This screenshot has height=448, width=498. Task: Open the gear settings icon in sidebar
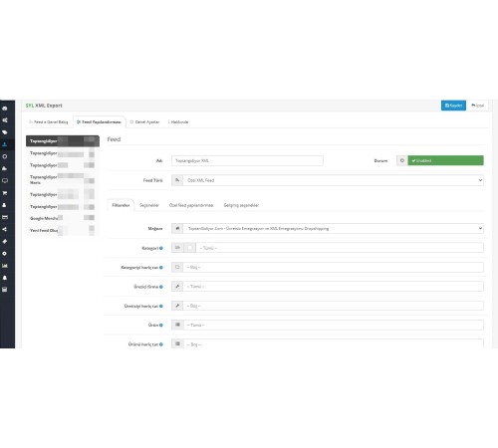(x=5, y=254)
